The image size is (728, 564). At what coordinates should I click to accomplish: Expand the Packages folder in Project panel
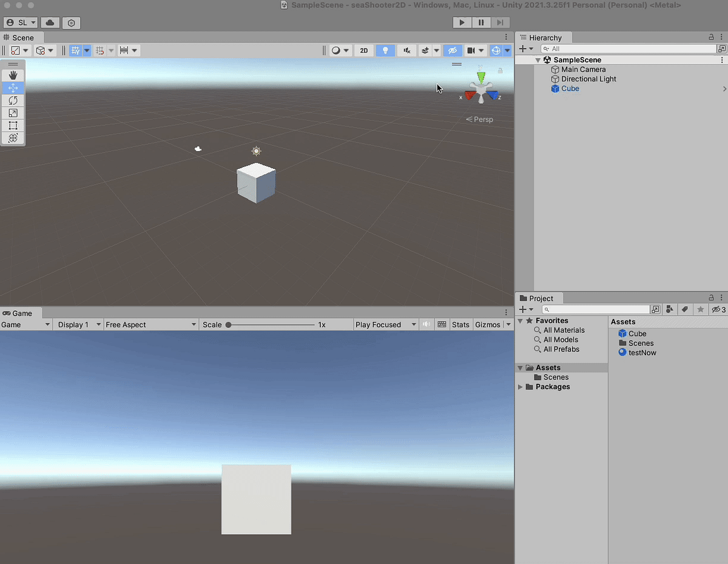521,387
